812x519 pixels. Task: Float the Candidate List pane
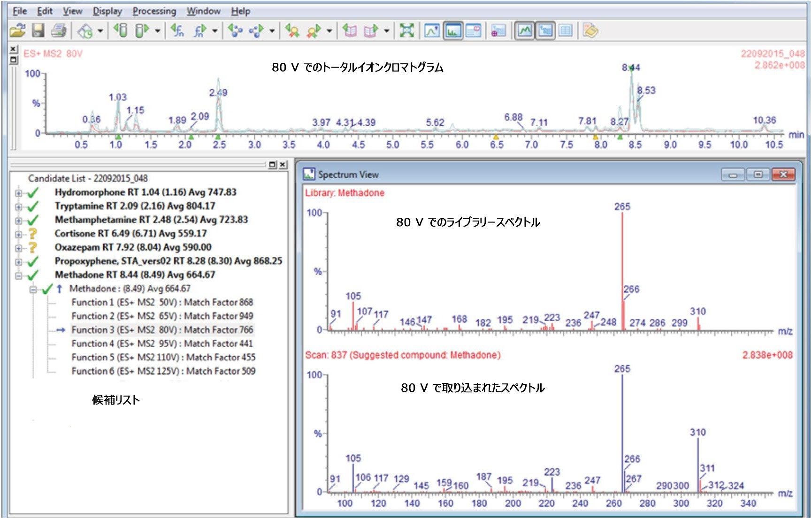(x=272, y=164)
